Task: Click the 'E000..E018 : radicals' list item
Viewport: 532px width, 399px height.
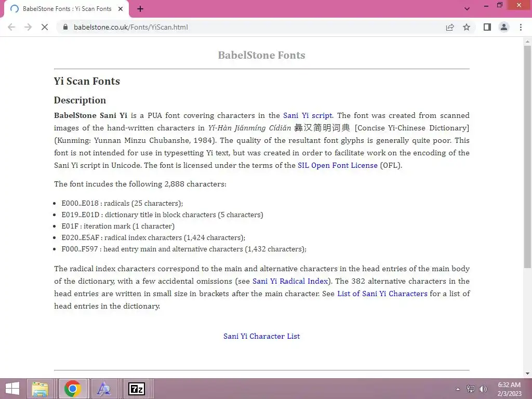Action: (x=122, y=203)
